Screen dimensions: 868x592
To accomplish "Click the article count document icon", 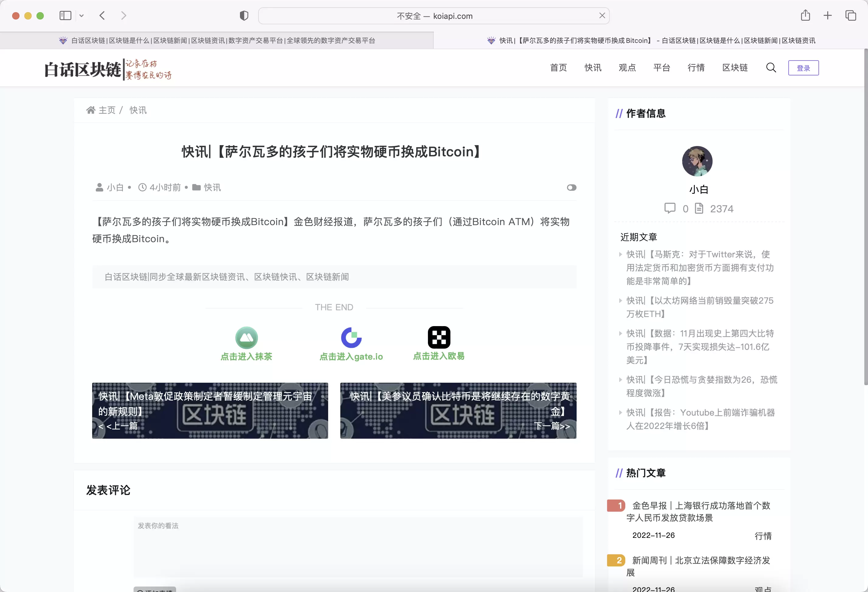I will (699, 208).
